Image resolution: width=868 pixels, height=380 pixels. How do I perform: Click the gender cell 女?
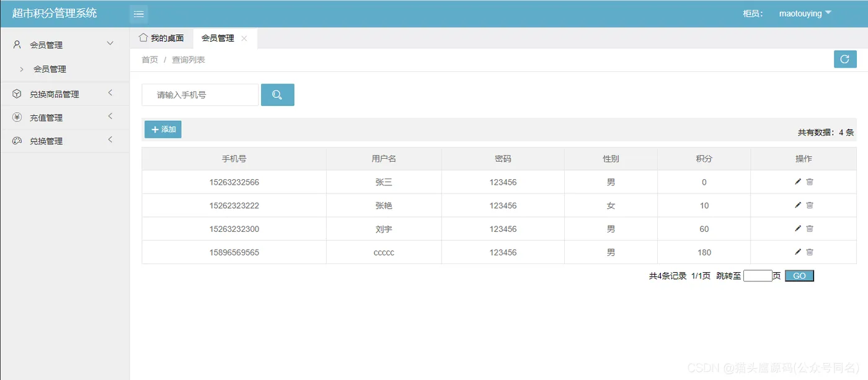coord(611,206)
